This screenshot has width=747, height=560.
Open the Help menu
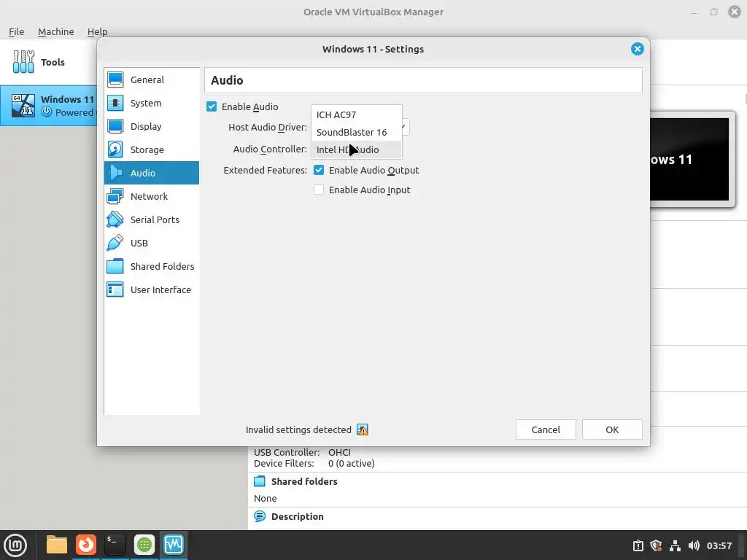click(97, 31)
